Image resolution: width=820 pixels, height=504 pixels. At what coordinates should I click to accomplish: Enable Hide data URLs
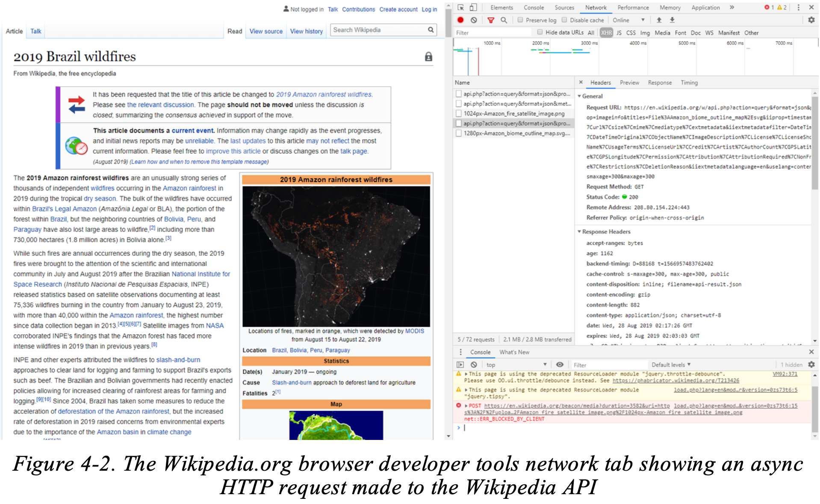click(x=540, y=32)
